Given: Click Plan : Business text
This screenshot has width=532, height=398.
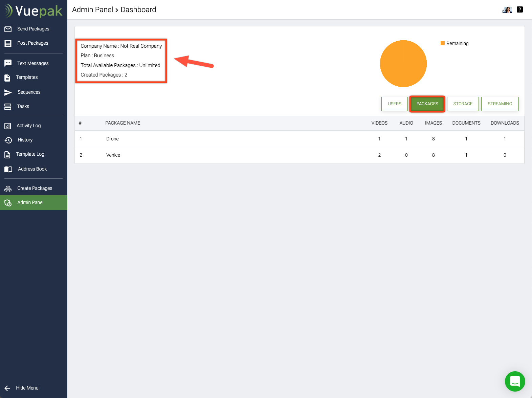Looking at the screenshot, I should tap(97, 56).
